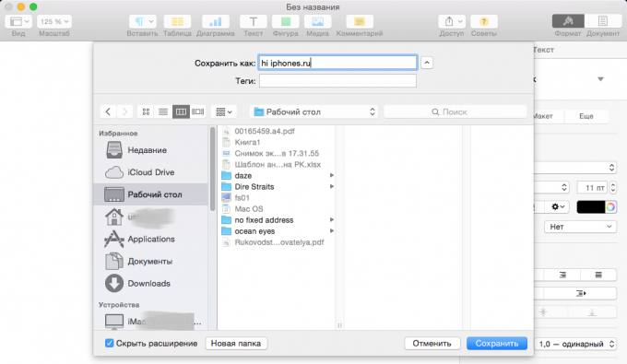Toggle the Скрыть расширение checkbox
This screenshot has height=364, width=627.
tap(109, 343)
